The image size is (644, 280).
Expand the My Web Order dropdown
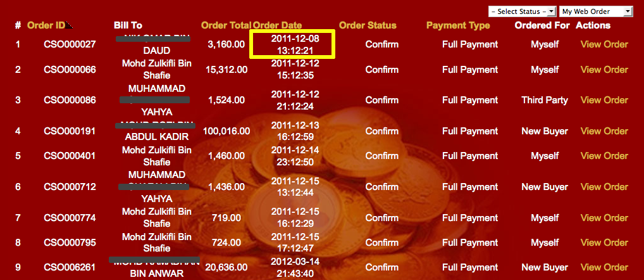597,11
